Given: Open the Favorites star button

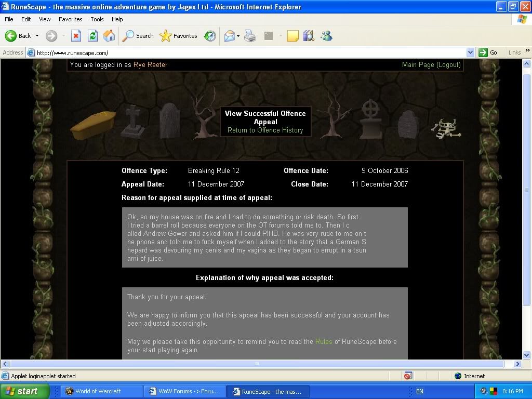Looking at the screenshot, I should click(179, 36).
